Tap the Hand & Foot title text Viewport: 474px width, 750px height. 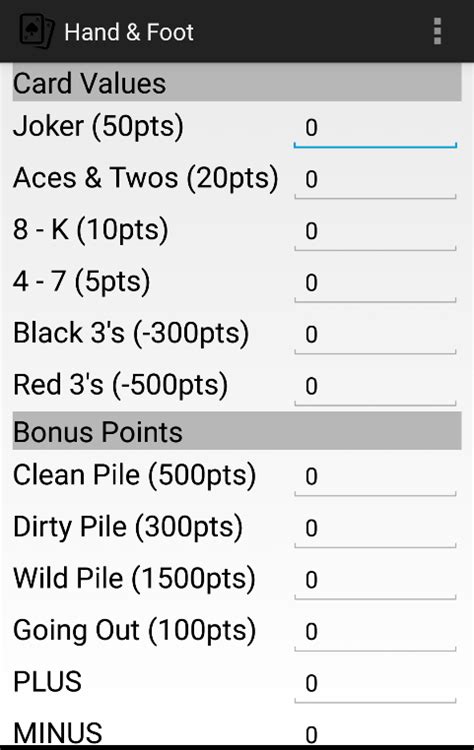tap(129, 32)
